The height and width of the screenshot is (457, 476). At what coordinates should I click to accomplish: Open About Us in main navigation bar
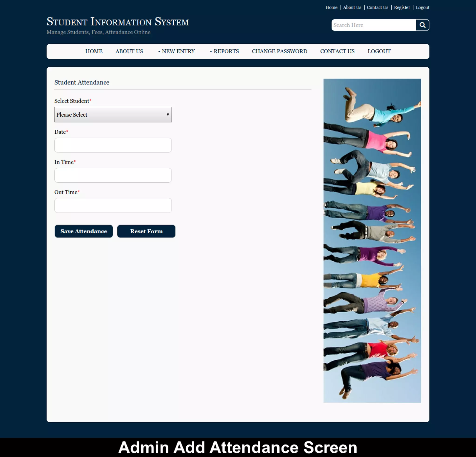(129, 52)
